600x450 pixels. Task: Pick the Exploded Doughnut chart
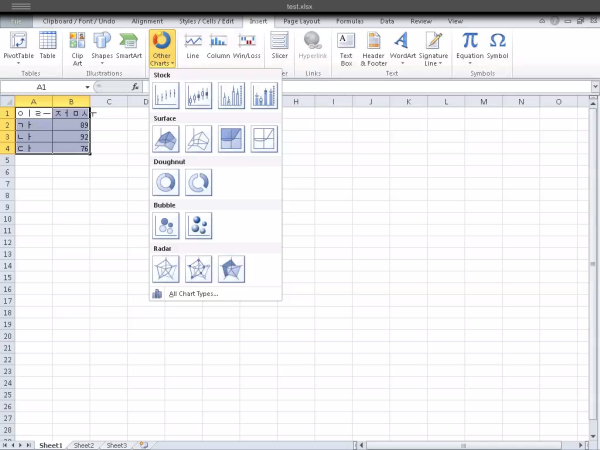[x=199, y=182]
